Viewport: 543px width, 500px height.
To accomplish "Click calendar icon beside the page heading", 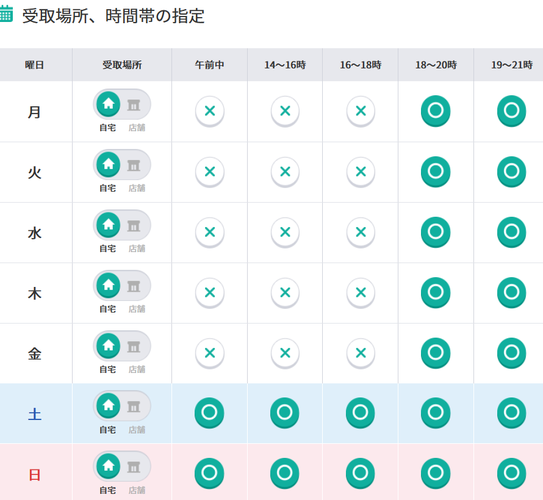I will [x=6, y=14].
